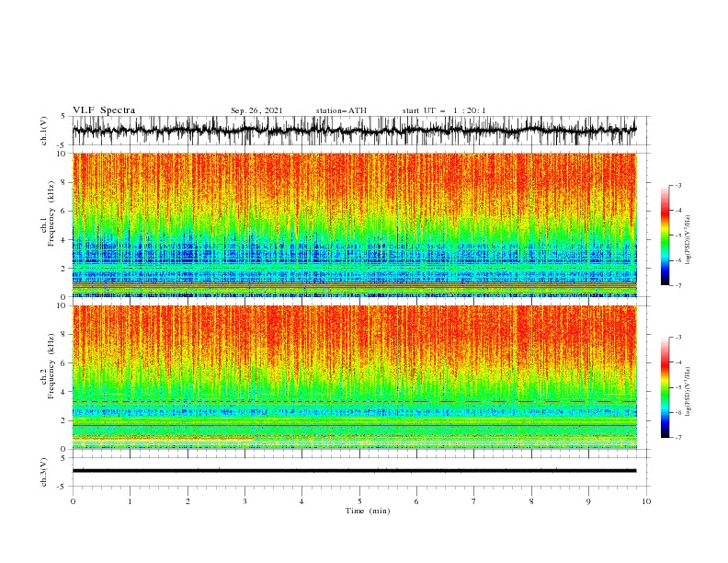Click the time axis tick label '10'

(646, 501)
